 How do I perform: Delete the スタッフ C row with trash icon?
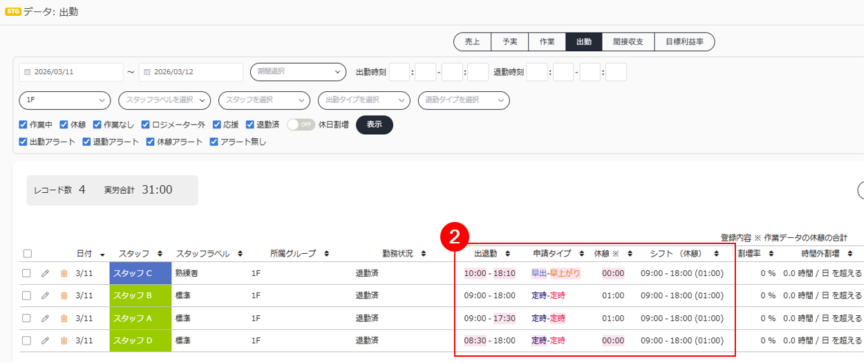(x=64, y=273)
